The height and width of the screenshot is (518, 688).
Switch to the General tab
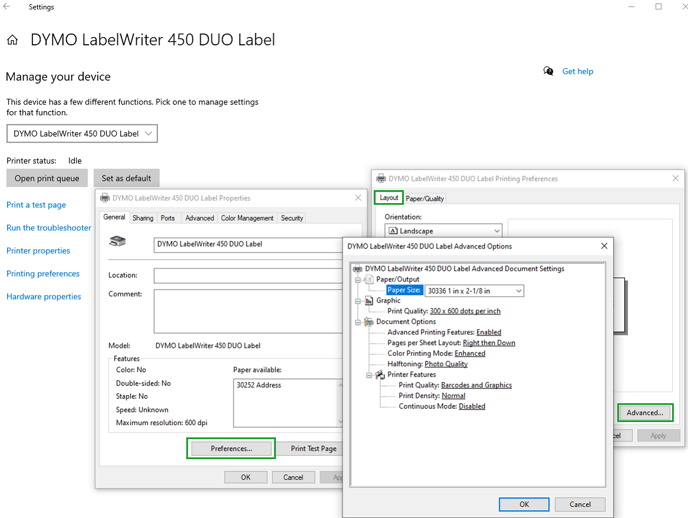tap(114, 217)
